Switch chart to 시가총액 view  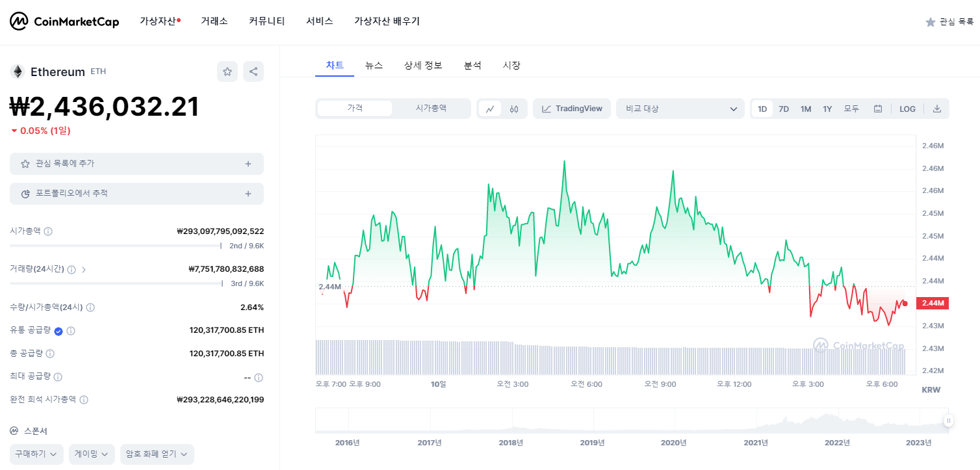[x=431, y=109]
